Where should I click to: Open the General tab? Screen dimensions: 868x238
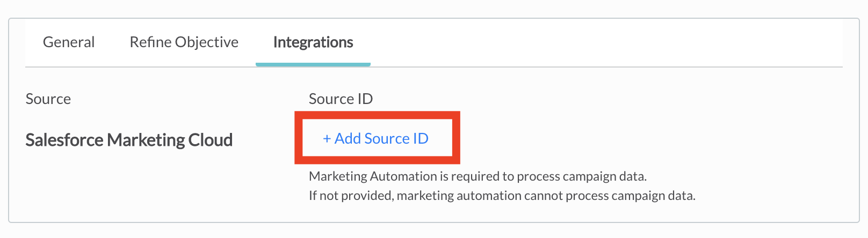[69, 42]
